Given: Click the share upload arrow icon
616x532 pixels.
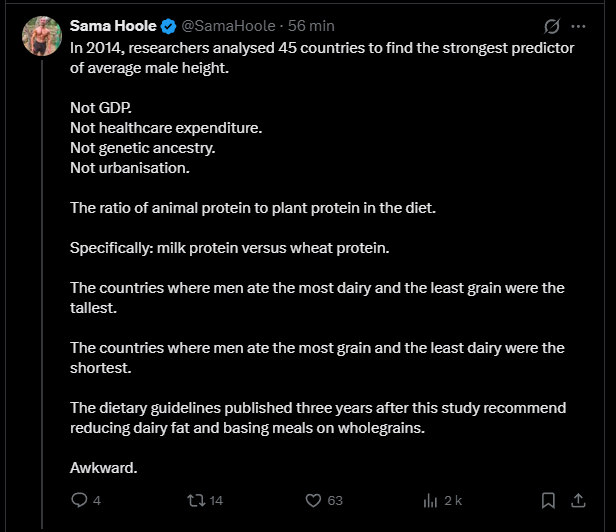Looking at the screenshot, I should [x=578, y=500].
